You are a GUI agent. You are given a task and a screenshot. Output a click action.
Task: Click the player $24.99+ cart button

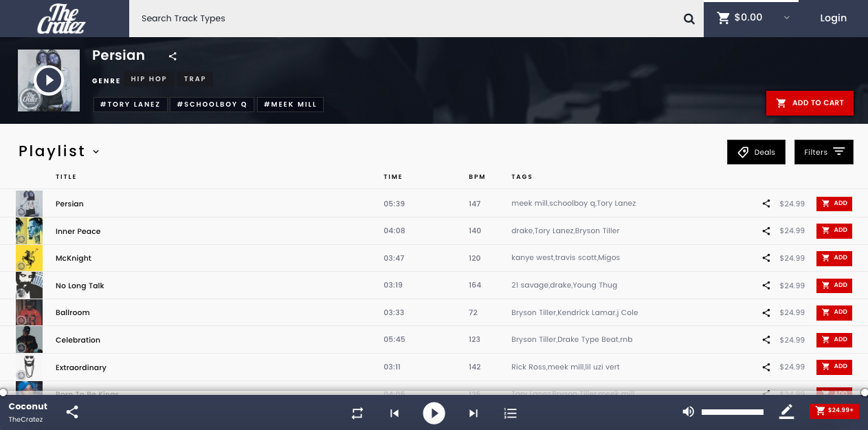834,411
